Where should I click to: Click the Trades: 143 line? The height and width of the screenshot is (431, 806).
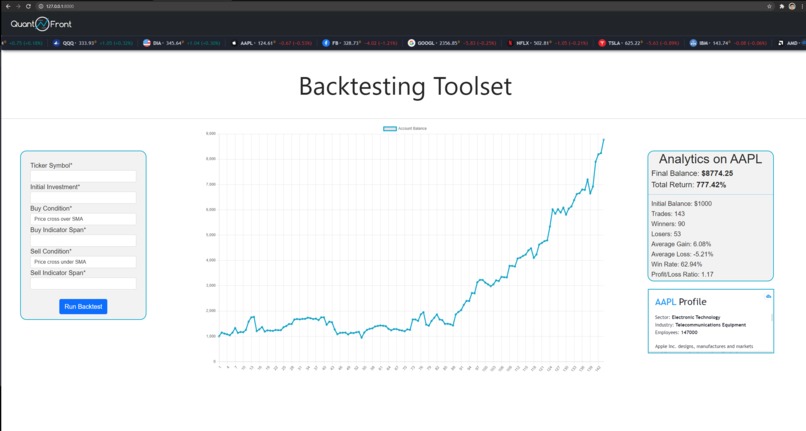click(668, 213)
